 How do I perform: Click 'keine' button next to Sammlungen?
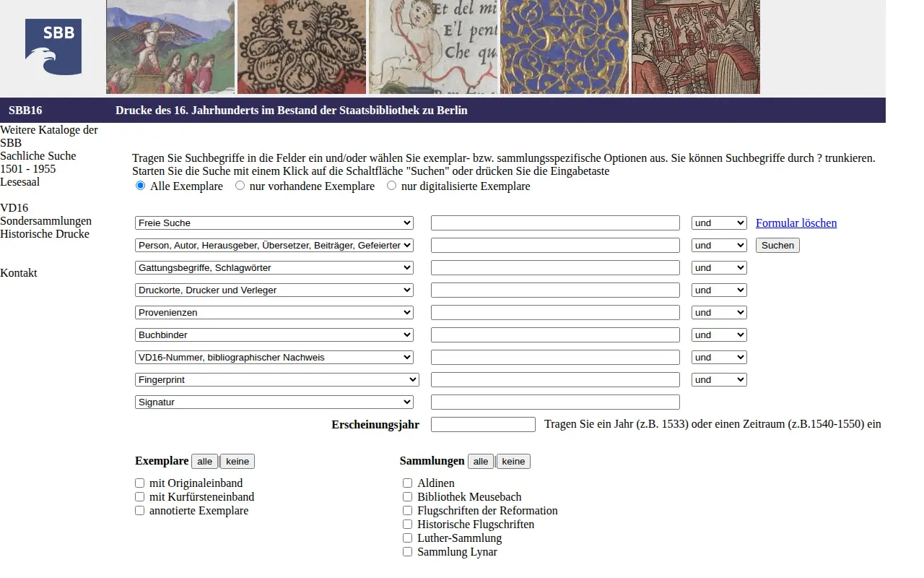point(513,461)
